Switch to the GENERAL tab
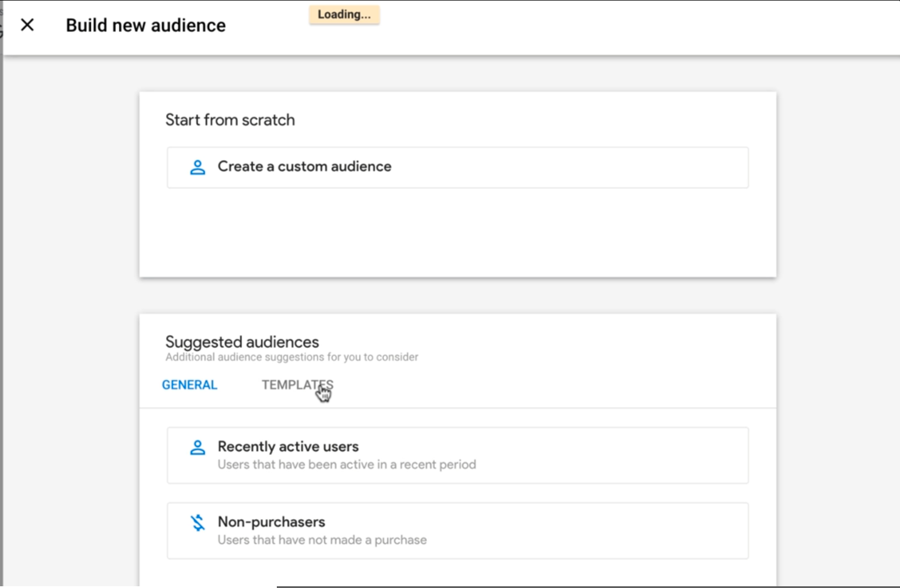This screenshot has height=588, width=900. (x=189, y=385)
